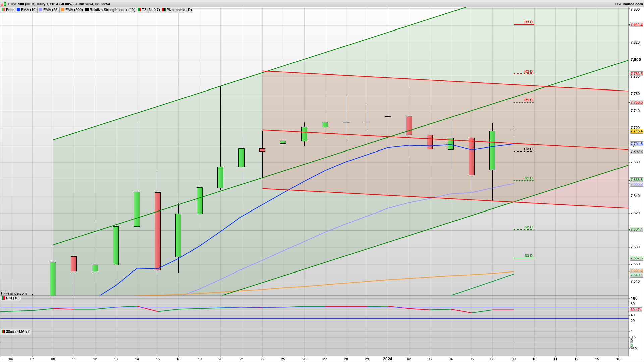Click the R3 D pivot label

point(528,22)
